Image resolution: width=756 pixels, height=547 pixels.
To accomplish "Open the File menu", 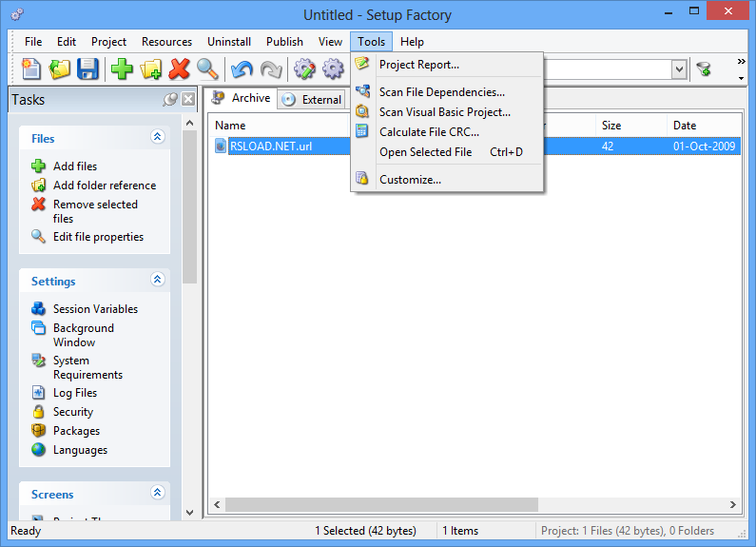I will (x=33, y=42).
